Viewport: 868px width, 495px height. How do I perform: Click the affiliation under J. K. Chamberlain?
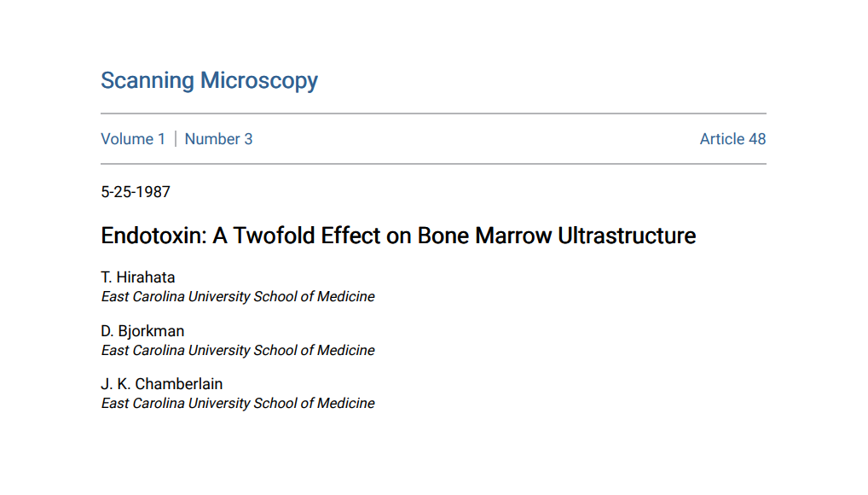coord(238,404)
